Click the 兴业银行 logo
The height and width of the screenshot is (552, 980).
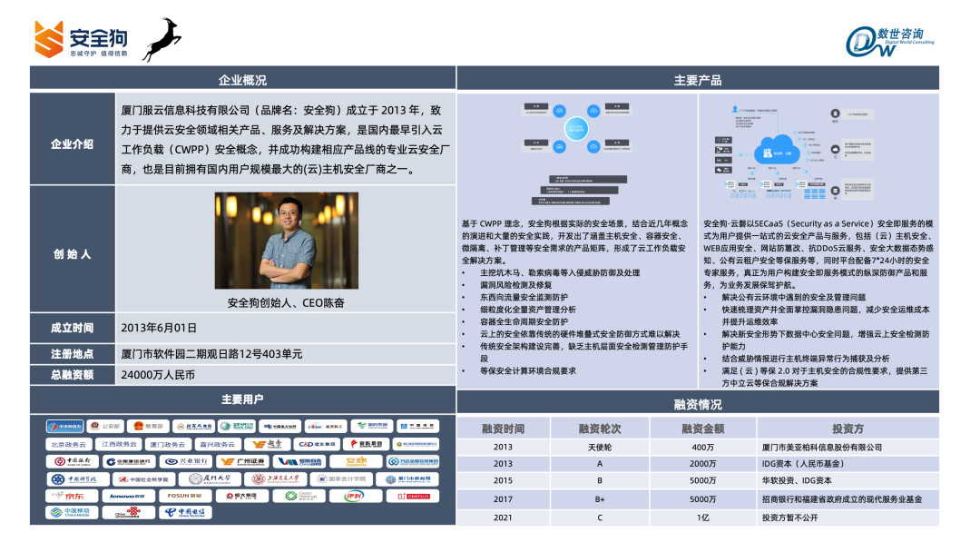[186, 461]
